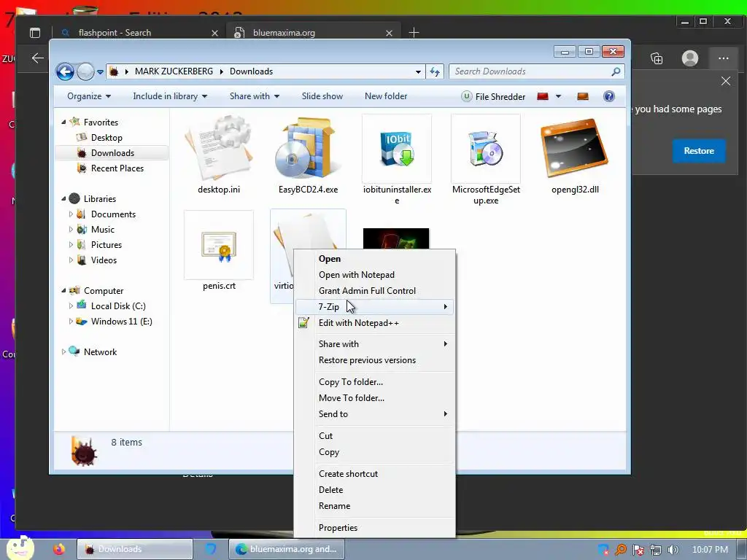Image resolution: width=747 pixels, height=560 pixels.
Task: Click the browser tab actions icon
Action: [35, 33]
